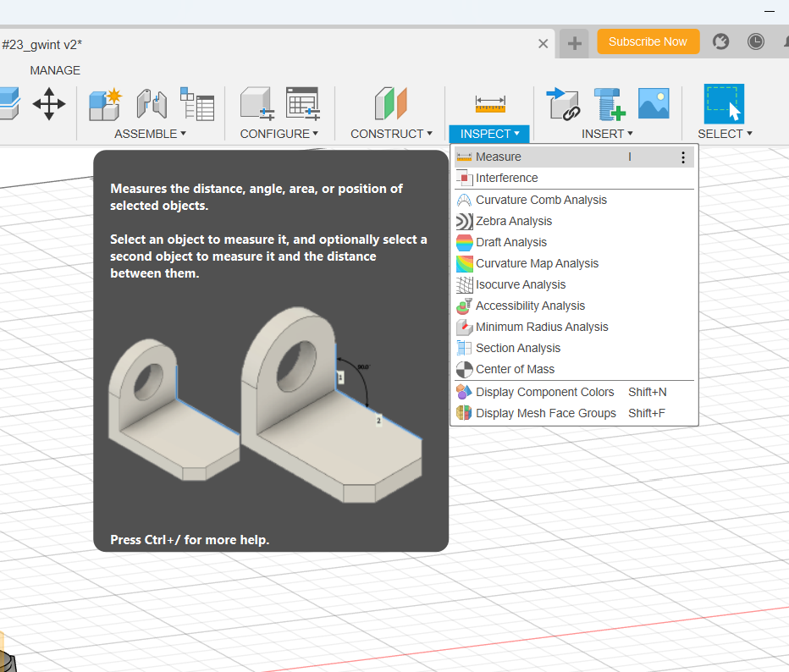Viewport: 789px width, 672px height.
Task: Open the CONSTRUCT dropdown menu
Action: 391,134
